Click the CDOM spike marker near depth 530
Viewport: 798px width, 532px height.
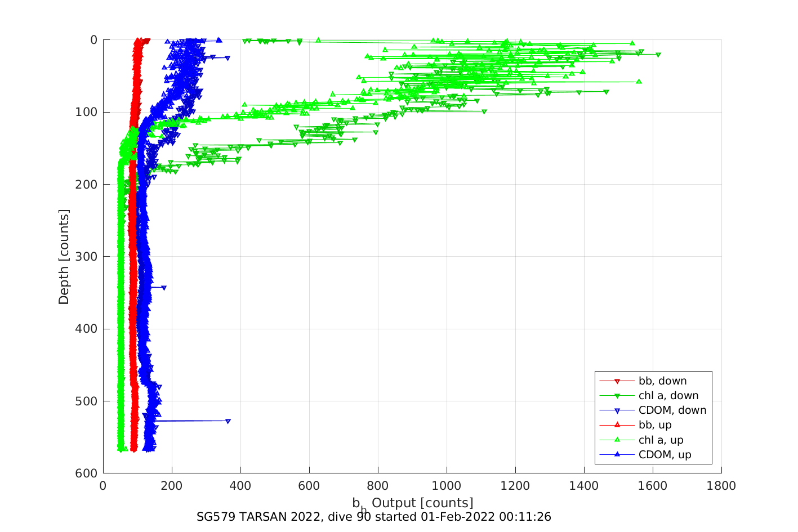coord(228,421)
